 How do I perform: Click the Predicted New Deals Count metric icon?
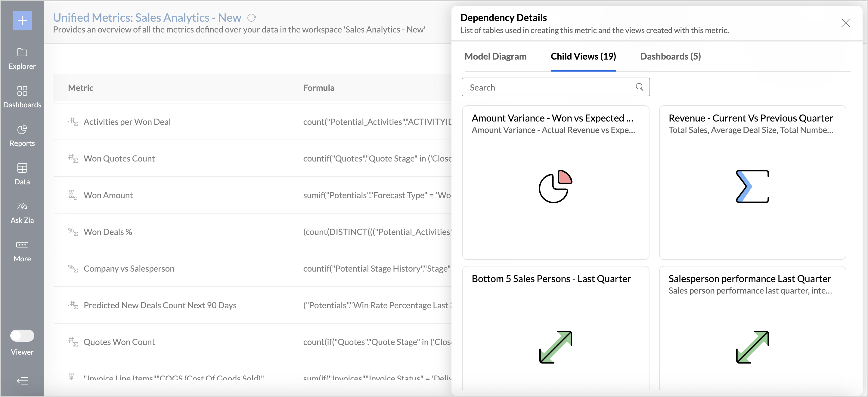(x=73, y=305)
